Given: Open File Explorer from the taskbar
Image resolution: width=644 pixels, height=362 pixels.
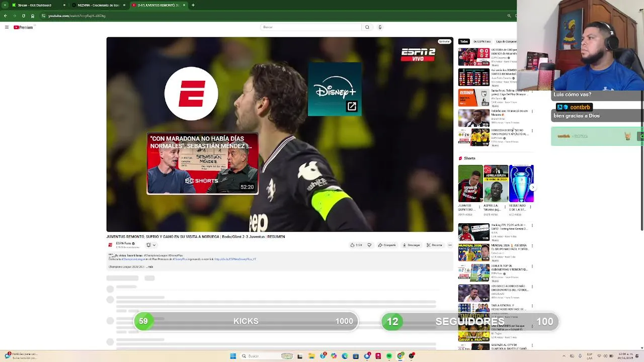Looking at the screenshot, I should tap(311, 356).
